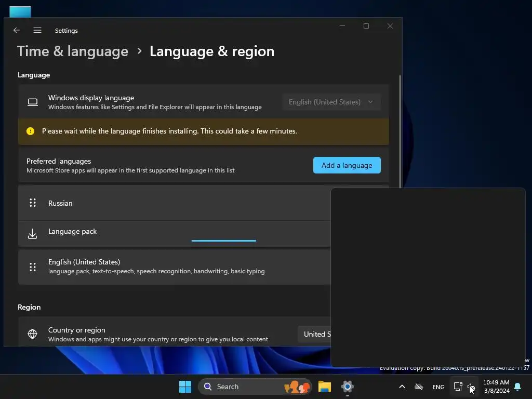This screenshot has height=399, width=532.
Task: Click the taskbar Search box
Action: click(255, 387)
